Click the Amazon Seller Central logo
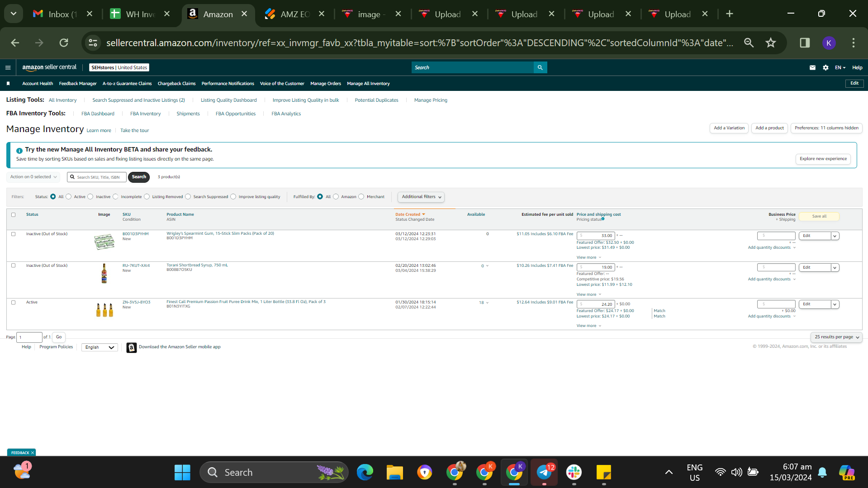 tap(49, 67)
